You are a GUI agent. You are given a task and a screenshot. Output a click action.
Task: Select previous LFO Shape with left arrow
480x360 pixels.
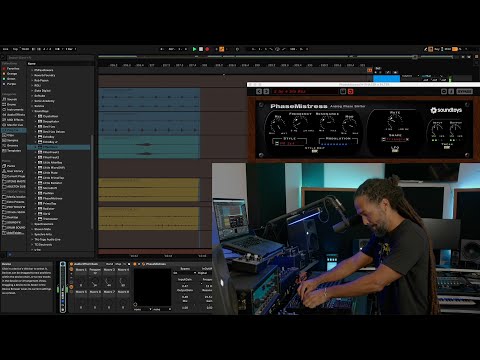[383, 139]
